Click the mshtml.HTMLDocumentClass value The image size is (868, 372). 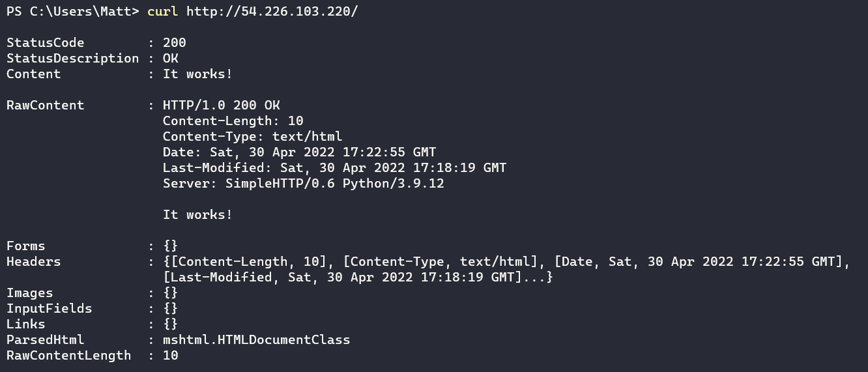(x=256, y=340)
